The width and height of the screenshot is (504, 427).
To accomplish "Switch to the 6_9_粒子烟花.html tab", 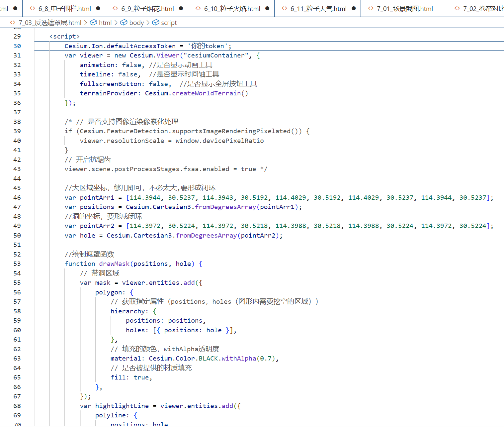I will (x=147, y=8).
